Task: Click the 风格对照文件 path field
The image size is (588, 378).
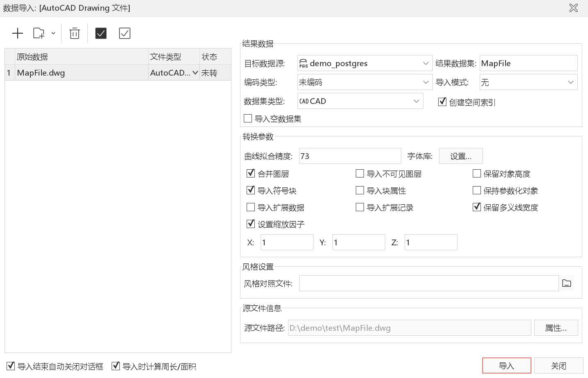Action: pos(429,283)
